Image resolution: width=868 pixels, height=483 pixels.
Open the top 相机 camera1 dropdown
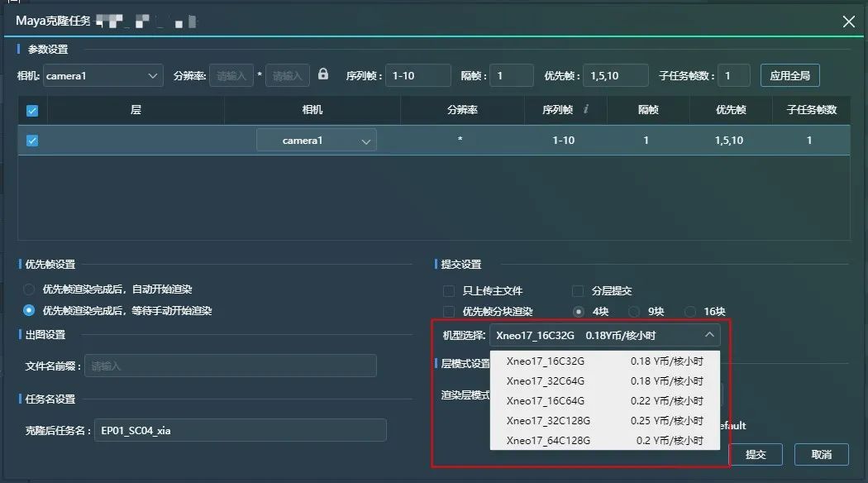(103, 76)
